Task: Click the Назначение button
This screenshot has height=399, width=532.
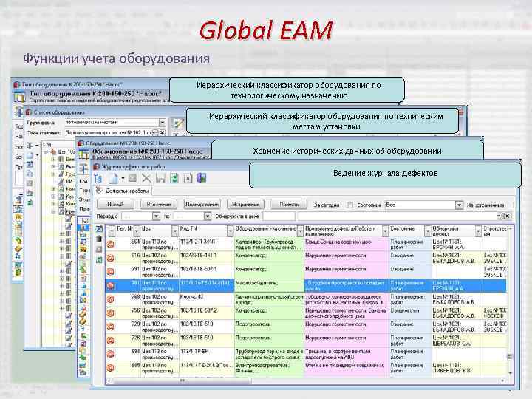Action: (159, 204)
